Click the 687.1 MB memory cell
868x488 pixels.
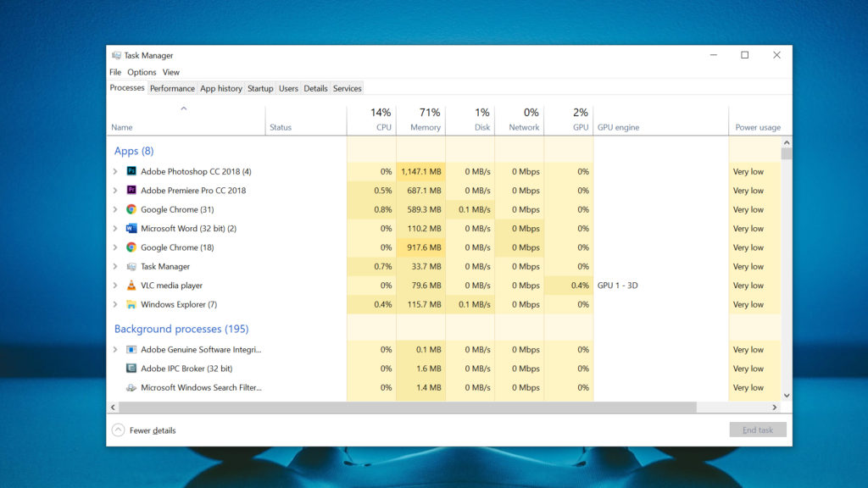pos(420,191)
